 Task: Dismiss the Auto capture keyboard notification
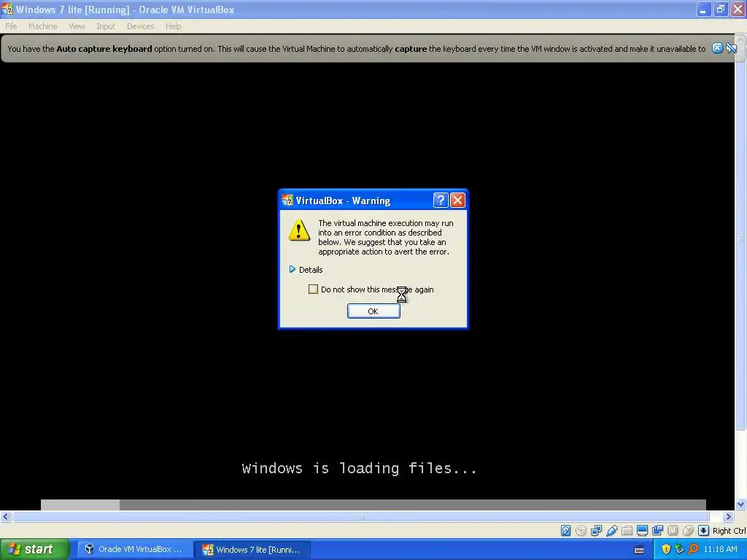pos(717,47)
